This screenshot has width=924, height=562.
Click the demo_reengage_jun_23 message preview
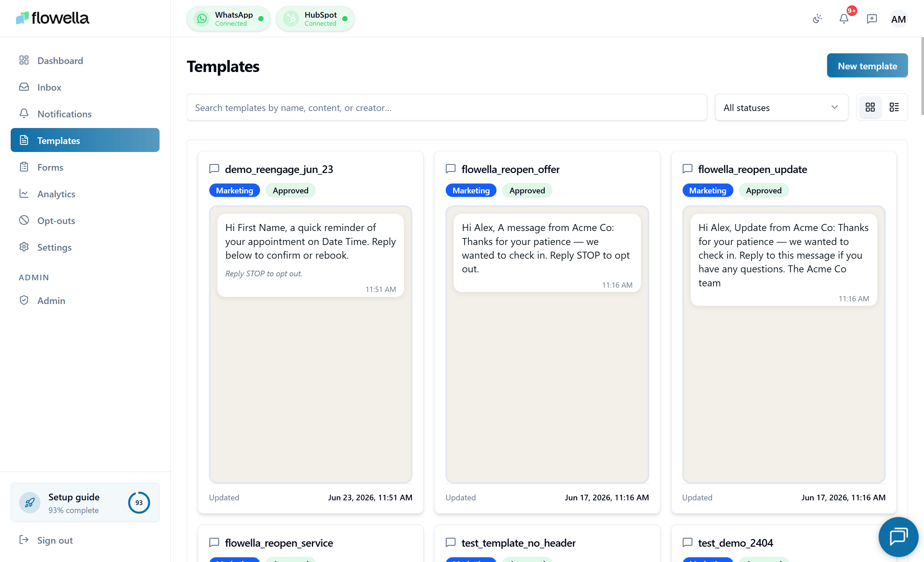311,255
